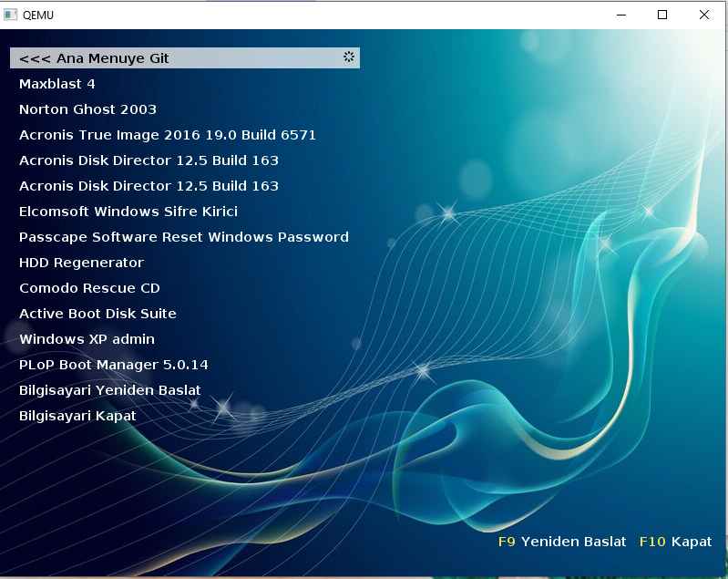The width and height of the screenshot is (728, 579).
Task: Close the QEMU window
Action: pyautogui.click(x=704, y=15)
